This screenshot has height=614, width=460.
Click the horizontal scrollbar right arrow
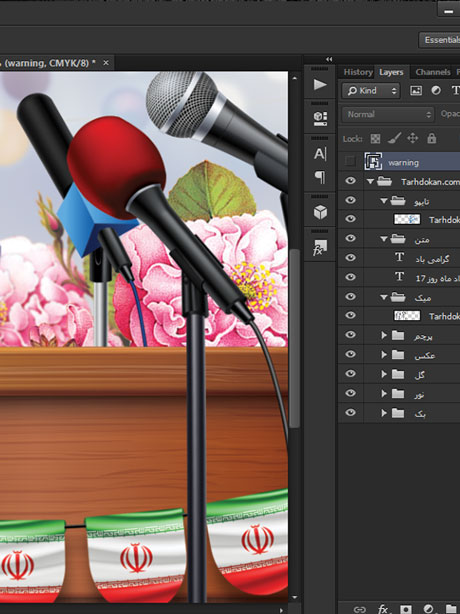pyautogui.click(x=281, y=610)
